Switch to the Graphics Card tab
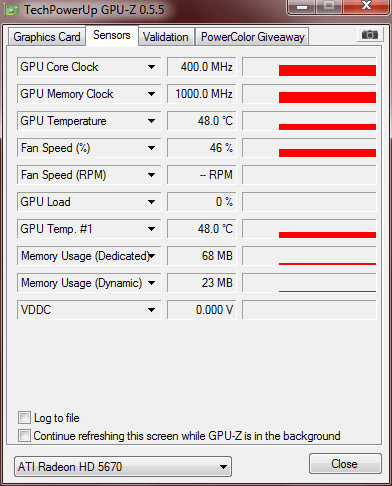 (47, 37)
